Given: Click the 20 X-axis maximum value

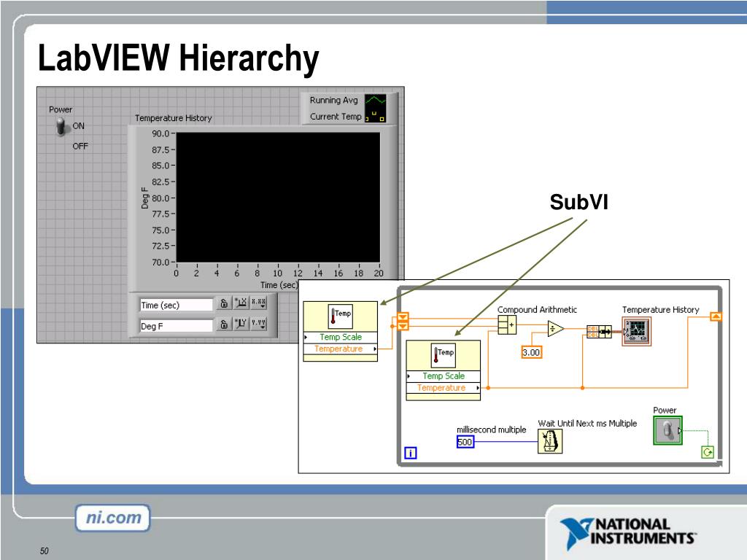Looking at the screenshot, I should [379, 273].
